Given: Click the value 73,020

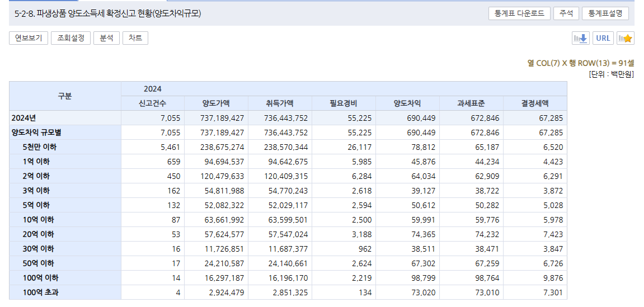Looking at the screenshot, I should (423, 292).
